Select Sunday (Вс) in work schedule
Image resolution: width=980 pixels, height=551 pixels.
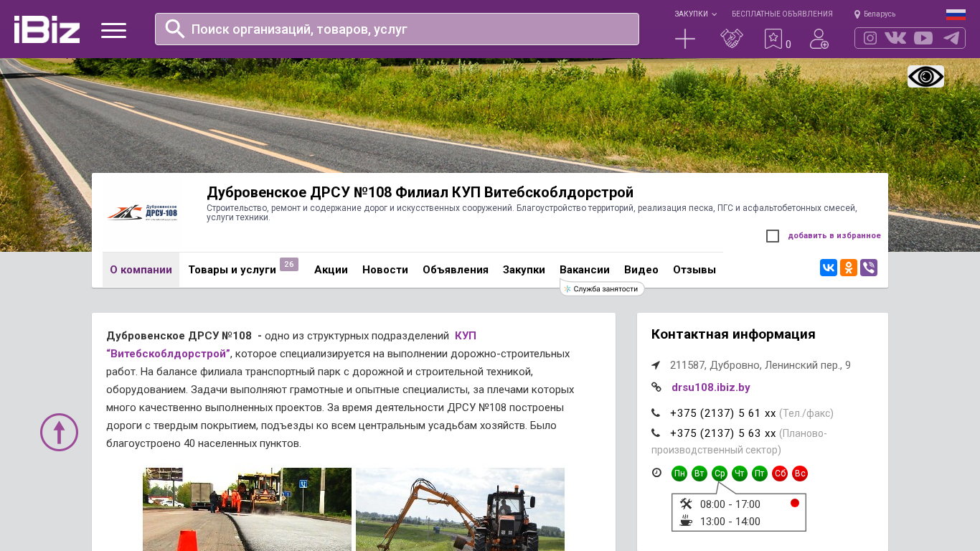point(800,474)
